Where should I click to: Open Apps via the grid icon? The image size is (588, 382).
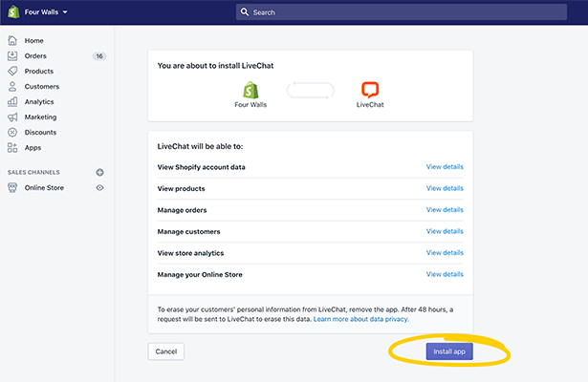[x=12, y=148]
